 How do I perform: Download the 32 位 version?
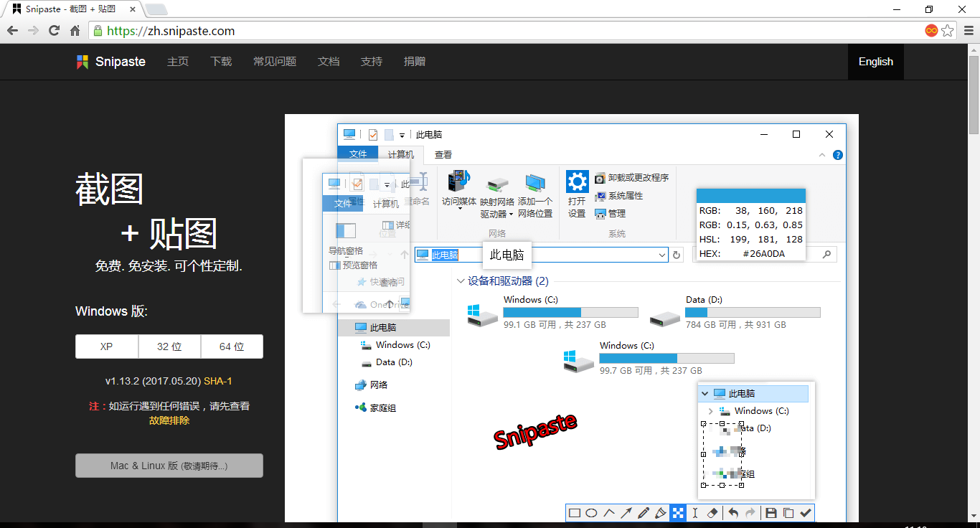[169, 346]
